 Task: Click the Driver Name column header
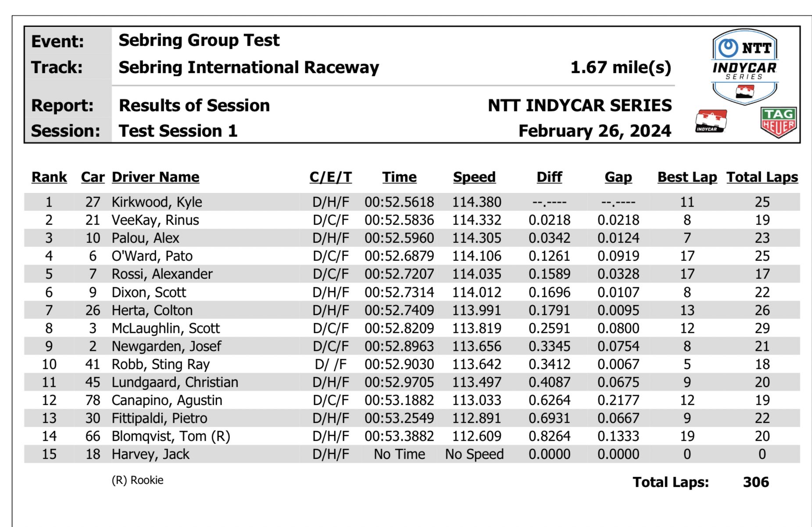(155, 177)
